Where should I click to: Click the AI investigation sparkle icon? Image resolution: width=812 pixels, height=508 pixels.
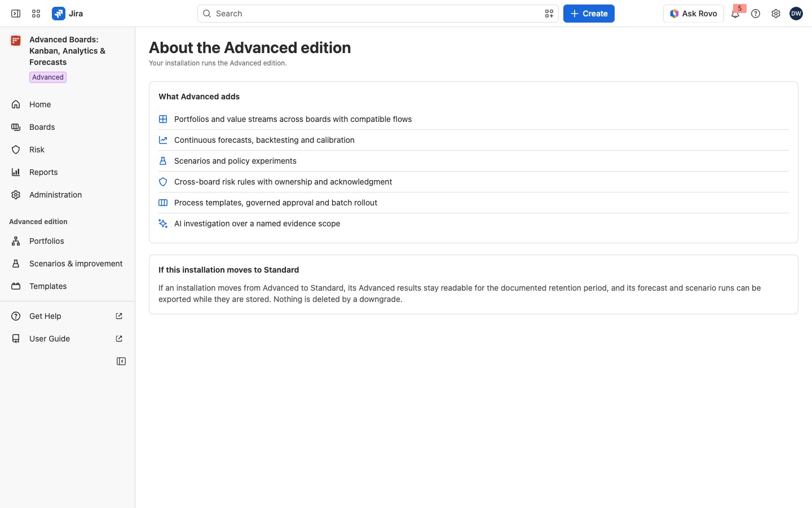click(x=163, y=224)
